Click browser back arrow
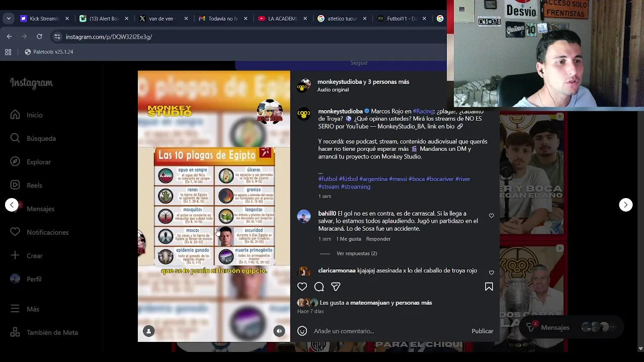Viewport: 644px width, 362px height. (9, 36)
